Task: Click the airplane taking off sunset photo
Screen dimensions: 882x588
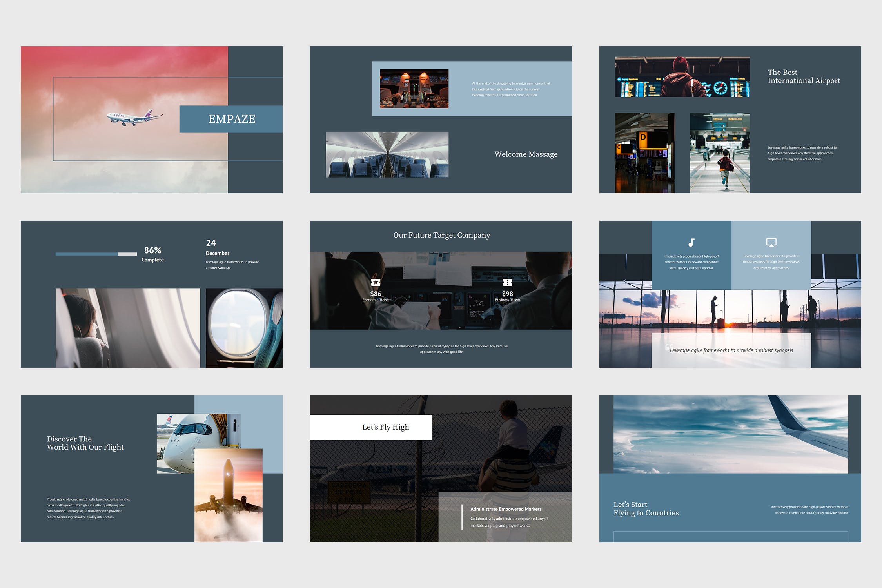Action: pyautogui.click(x=229, y=495)
